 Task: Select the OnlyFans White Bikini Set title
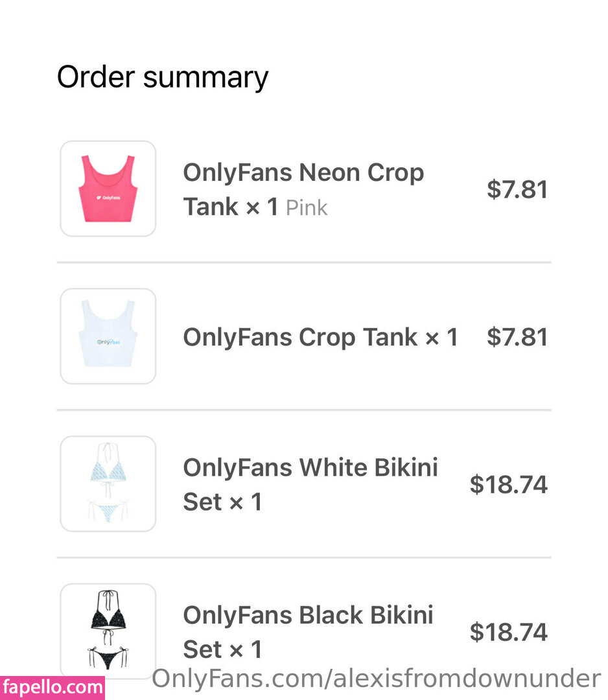click(310, 468)
